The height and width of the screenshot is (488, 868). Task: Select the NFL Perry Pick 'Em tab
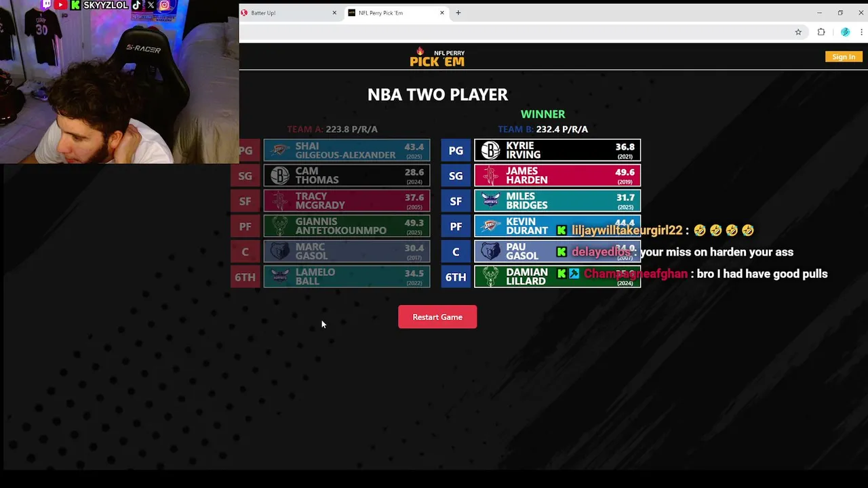[396, 13]
